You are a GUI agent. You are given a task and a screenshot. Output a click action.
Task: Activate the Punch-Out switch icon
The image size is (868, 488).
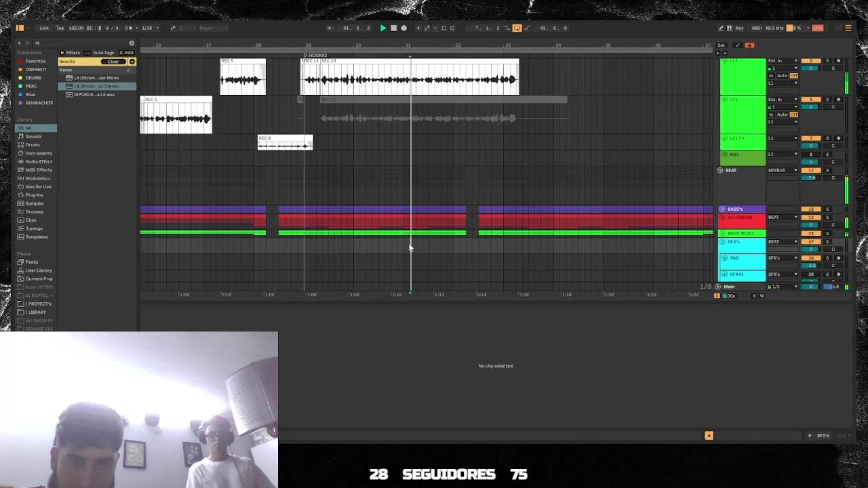526,28
